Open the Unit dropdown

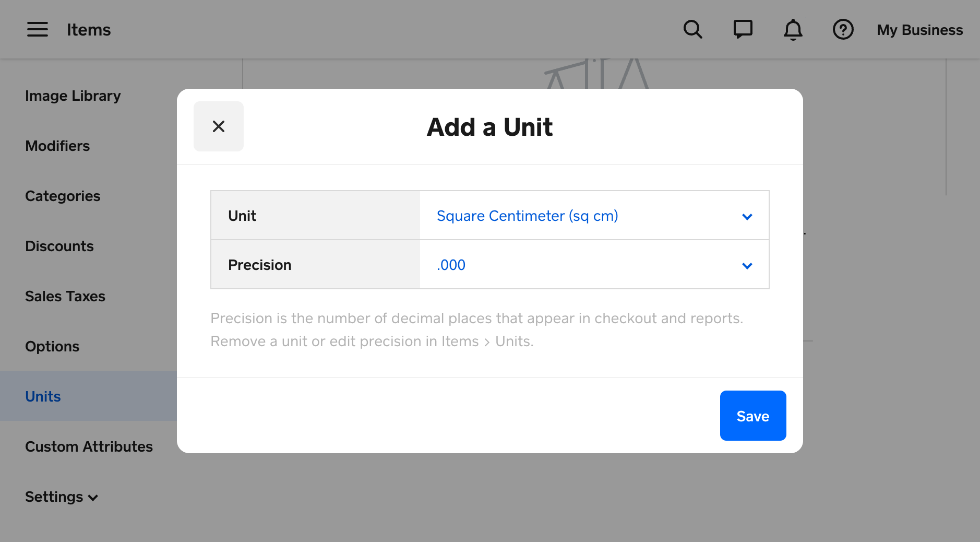[594, 216]
